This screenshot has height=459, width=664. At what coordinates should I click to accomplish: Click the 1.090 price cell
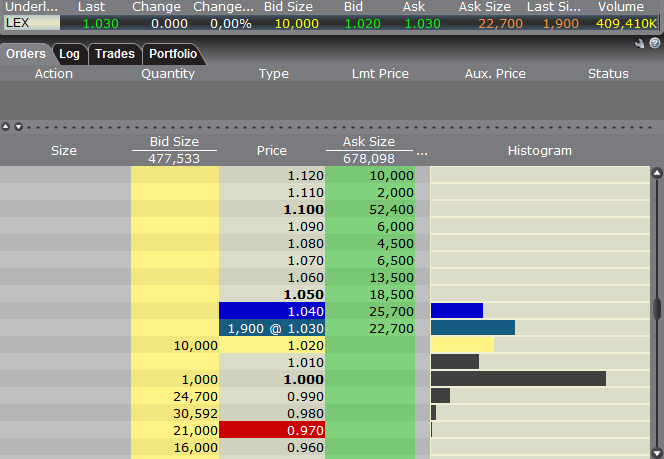pos(272,226)
